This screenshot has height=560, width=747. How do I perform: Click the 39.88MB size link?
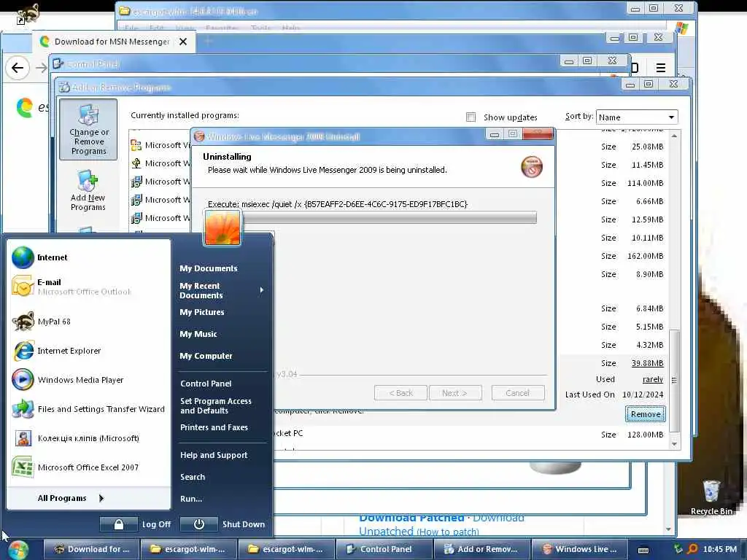pyautogui.click(x=648, y=363)
